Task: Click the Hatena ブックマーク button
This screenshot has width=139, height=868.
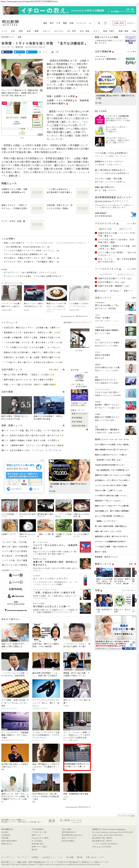Action: click(x=32, y=52)
